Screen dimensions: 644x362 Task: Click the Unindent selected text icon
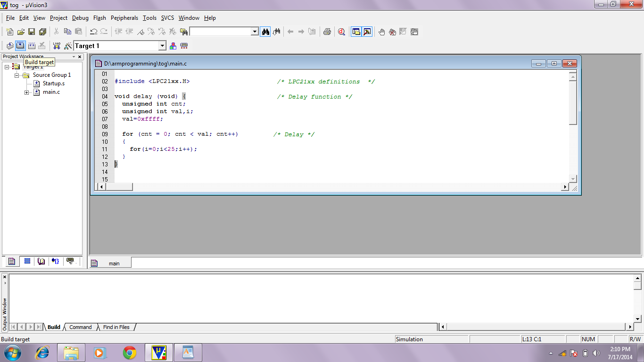tap(129, 32)
